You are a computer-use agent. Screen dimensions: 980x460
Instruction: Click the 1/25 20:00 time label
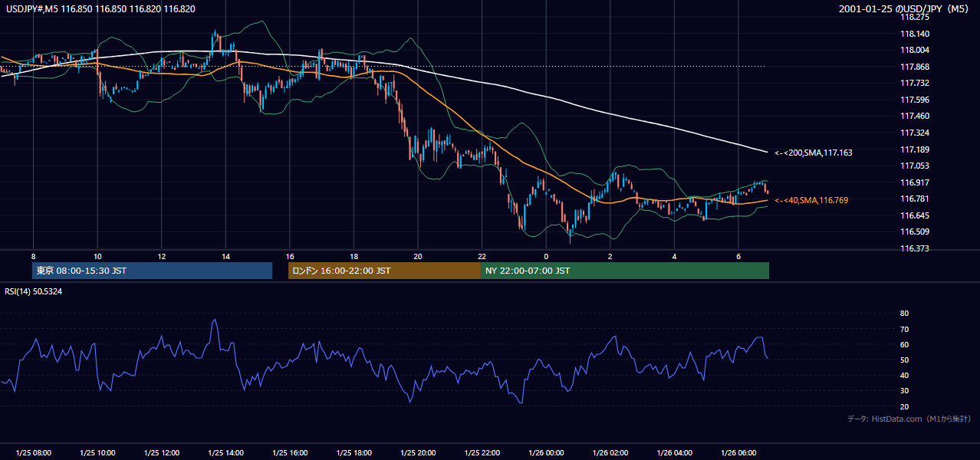tap(417, 453)
